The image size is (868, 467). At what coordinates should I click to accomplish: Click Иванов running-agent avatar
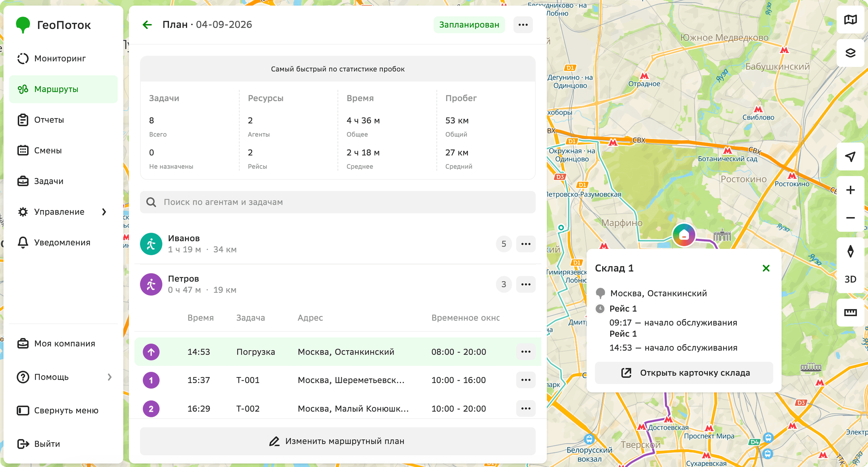click(x=151, y=244)
